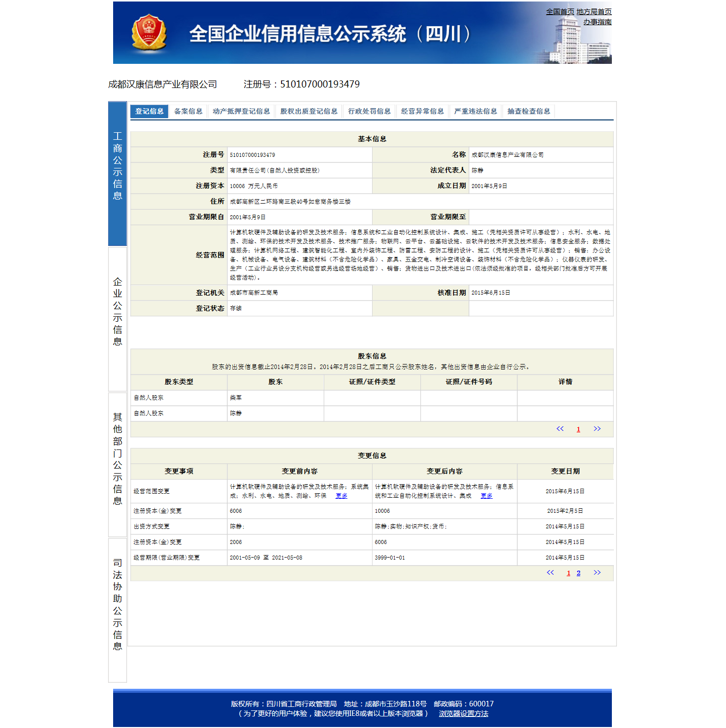Viewport: 726px width, 728px height.
Task: Select the 企业公示信息 sidebar section
Action: pyautogui.click(x=117, y=319)
